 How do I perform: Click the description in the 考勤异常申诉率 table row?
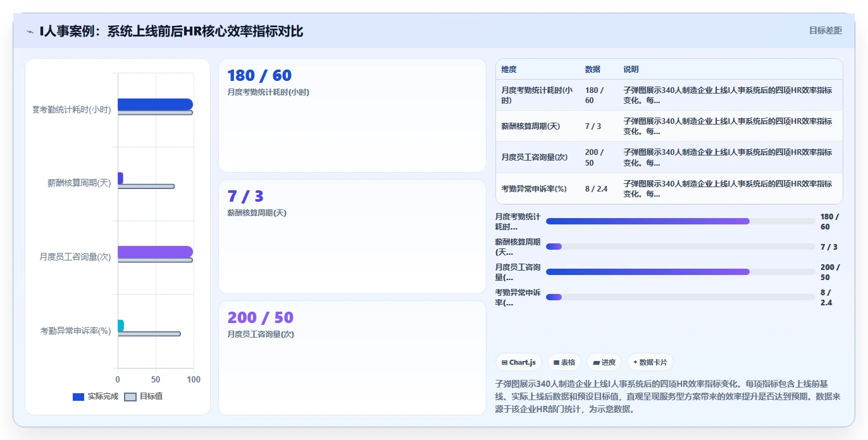pyautogui.click(x=728, y=188)
